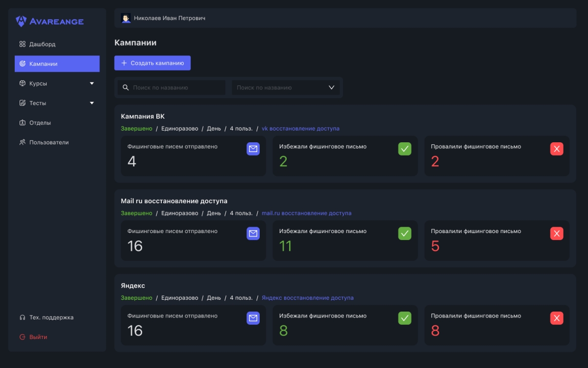Viewport: 588px width, 368px height.
Task: Open the Дашборд menu item
Action: [42, 44]
